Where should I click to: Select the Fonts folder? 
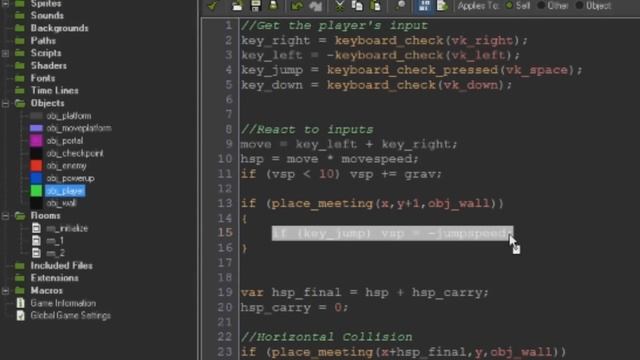tap(42, 78)
